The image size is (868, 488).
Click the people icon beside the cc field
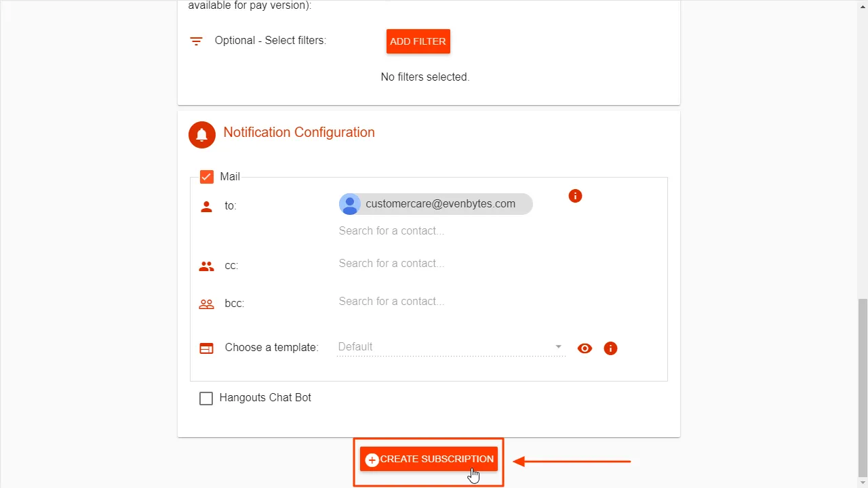click(x=207, y=266)
